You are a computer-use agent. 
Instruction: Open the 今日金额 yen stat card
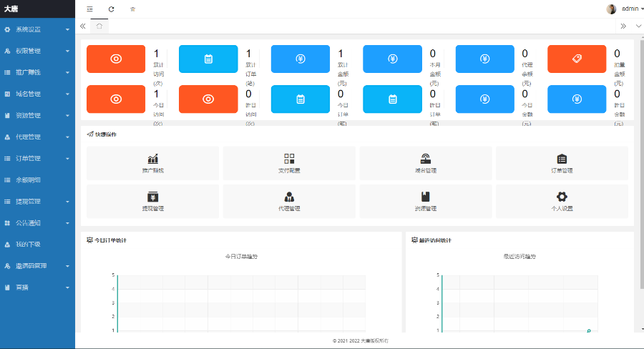pyautogui.click(x=484, y=99)
